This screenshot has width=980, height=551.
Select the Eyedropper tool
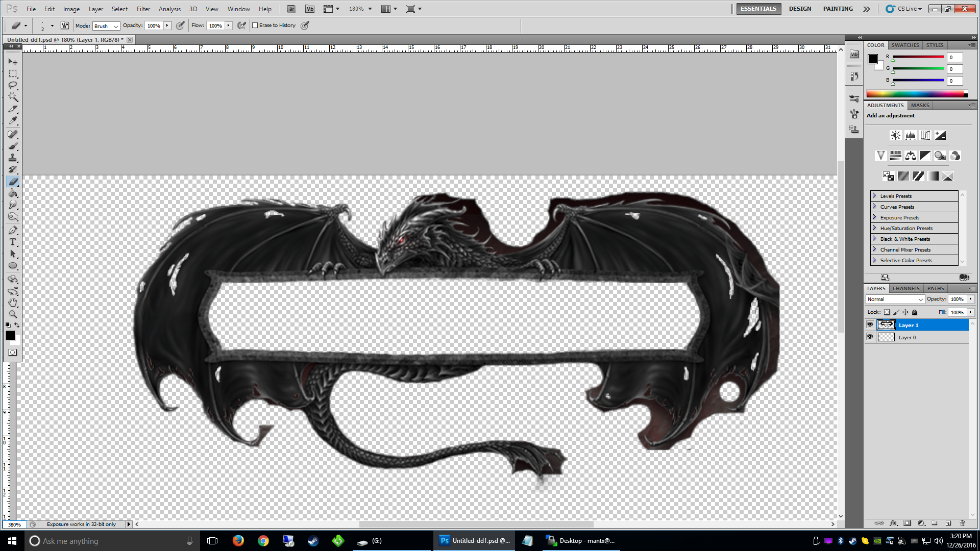(x=13, y=121)
